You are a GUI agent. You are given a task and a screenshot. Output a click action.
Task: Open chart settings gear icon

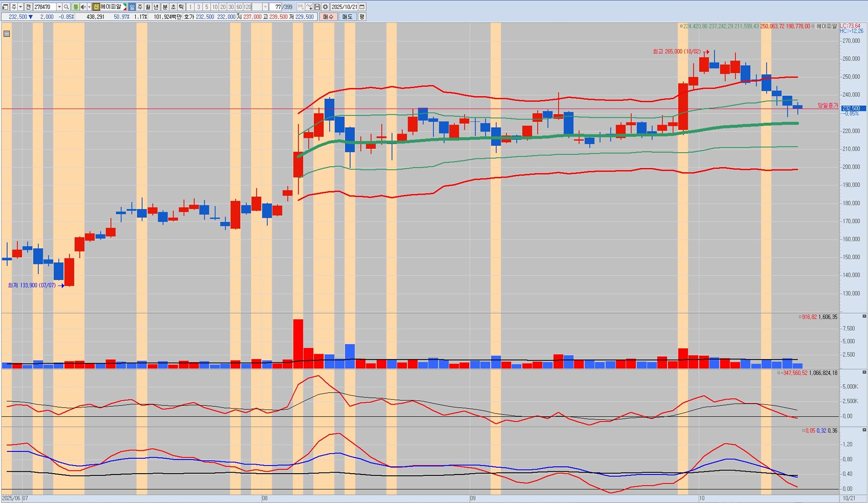coord(325,7)
